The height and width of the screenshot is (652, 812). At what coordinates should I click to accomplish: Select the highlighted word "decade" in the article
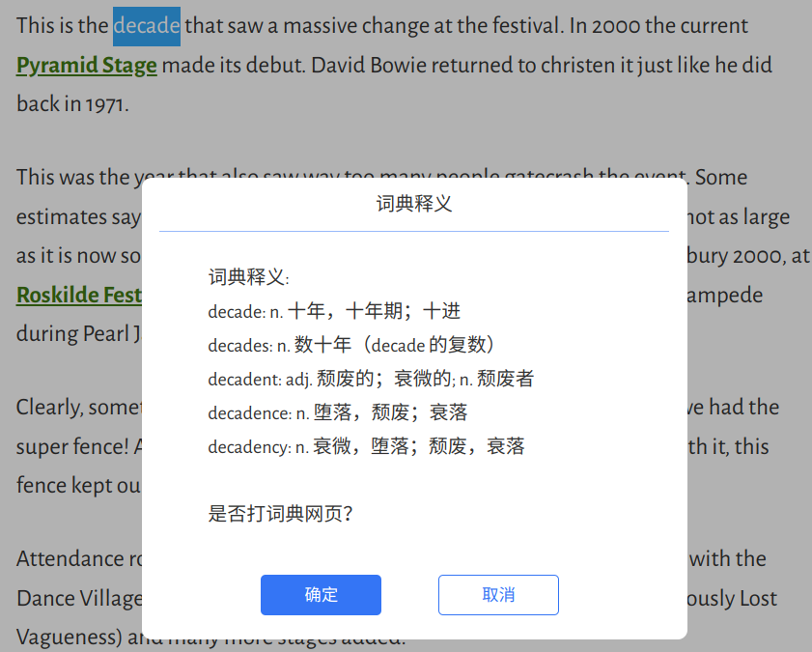[147, 26]
